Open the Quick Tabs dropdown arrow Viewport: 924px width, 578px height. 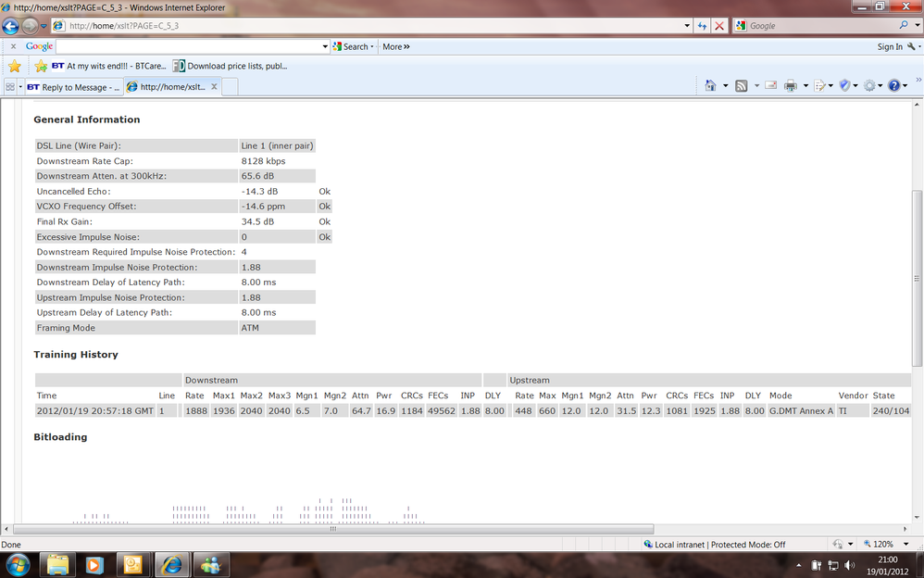20,87
